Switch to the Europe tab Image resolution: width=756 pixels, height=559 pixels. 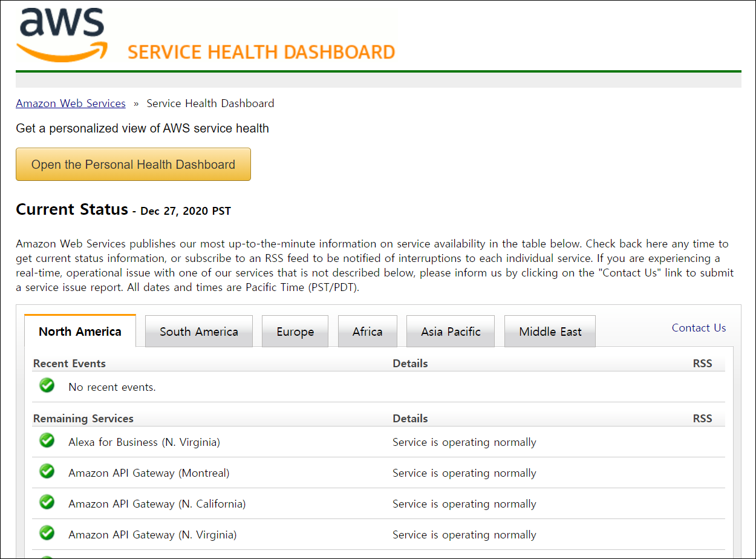[295, 332]
